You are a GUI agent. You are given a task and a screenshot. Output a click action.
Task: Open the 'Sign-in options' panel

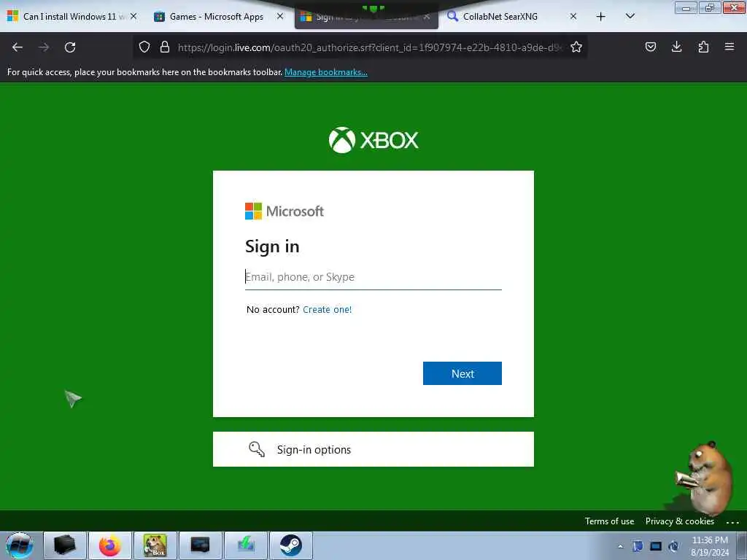(x=373, y=449)
